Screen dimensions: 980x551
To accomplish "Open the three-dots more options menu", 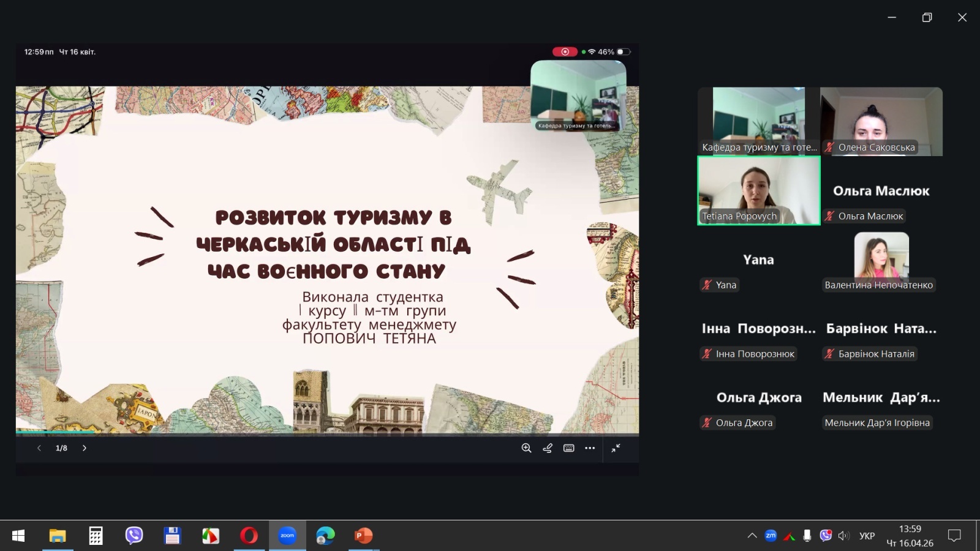I will [590, 448].
